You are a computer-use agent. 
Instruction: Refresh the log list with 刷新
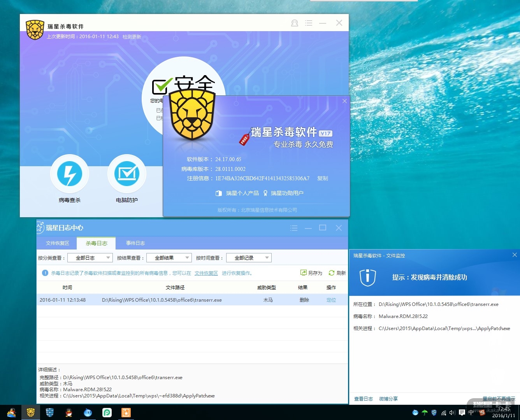(x=337, y=273)
